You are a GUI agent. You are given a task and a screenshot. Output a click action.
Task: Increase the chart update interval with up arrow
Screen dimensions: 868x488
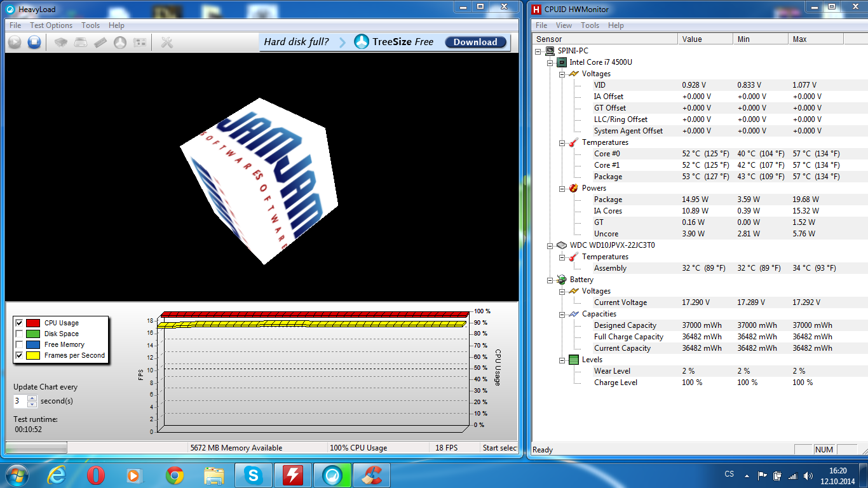tap(32, 398)
